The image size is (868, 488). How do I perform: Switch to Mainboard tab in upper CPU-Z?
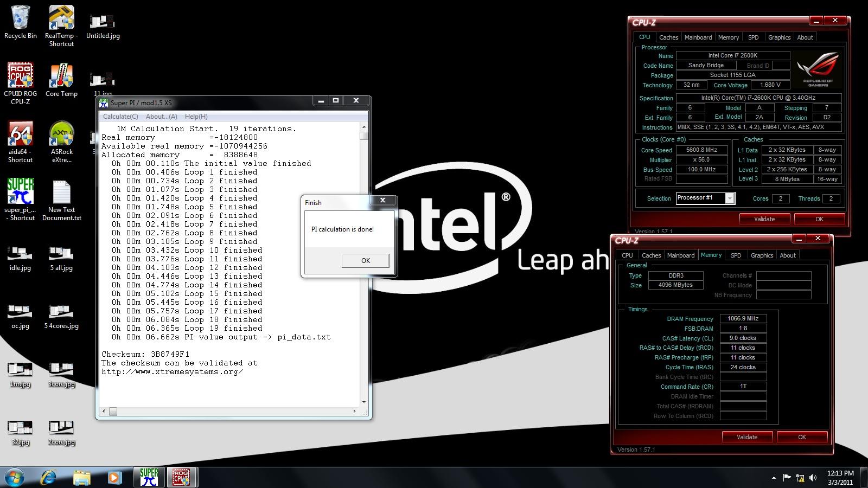point(698,37)
